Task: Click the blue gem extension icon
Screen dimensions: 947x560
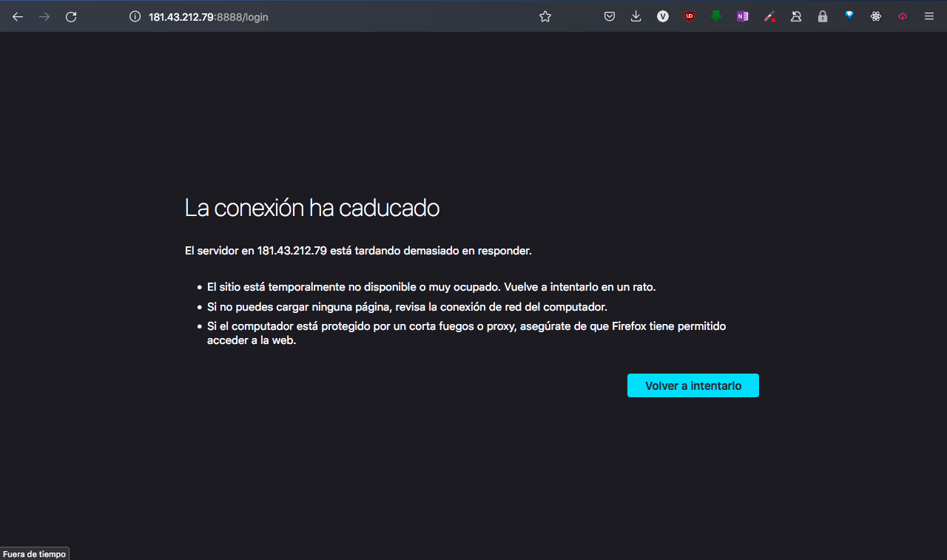Action: click(849, 16)
